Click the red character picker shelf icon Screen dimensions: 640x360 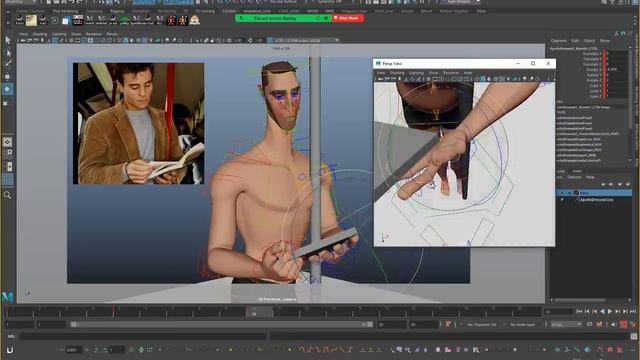[x=171, y=20]
